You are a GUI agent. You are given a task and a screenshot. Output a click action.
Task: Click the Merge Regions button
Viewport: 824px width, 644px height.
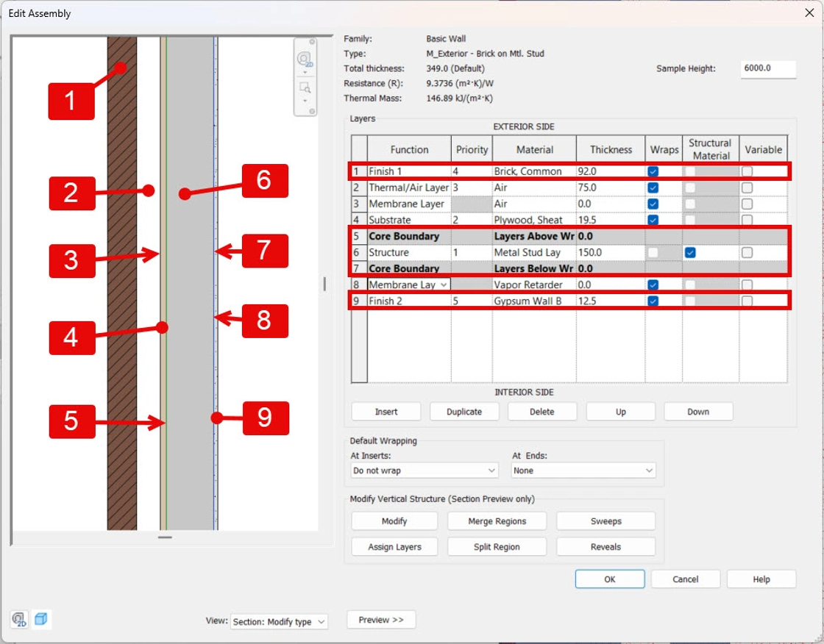tap(497, 521)
